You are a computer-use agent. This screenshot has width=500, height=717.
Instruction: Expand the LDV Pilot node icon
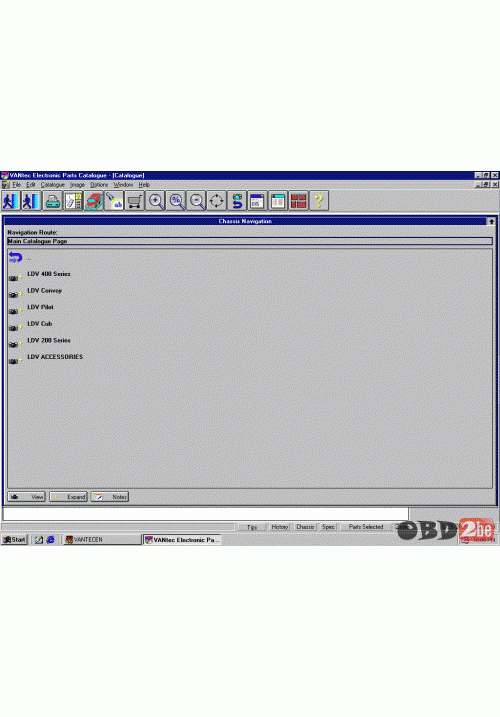[x=16, y=311]
